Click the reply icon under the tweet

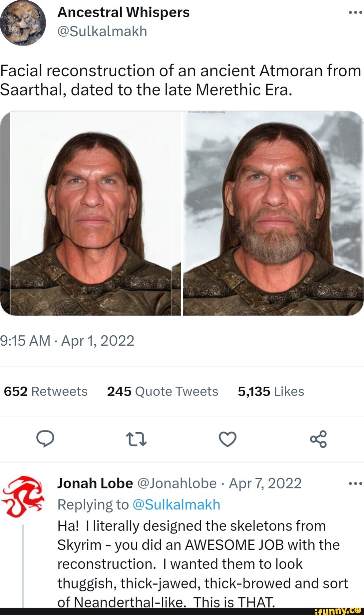coord(45,439)
